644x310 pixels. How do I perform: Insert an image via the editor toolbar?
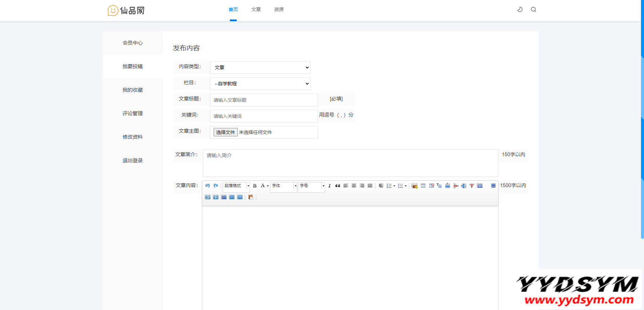pyautogui.click(x=415, y=186)
